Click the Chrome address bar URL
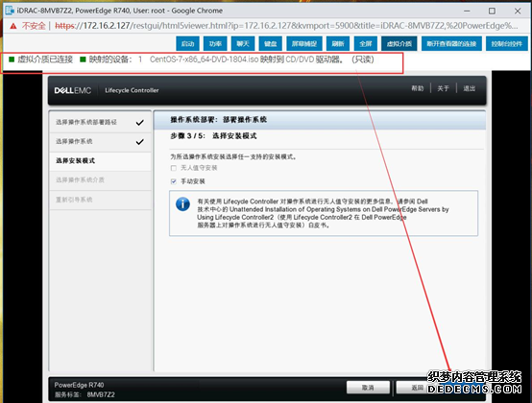532x403 pixels. (286, 26)
